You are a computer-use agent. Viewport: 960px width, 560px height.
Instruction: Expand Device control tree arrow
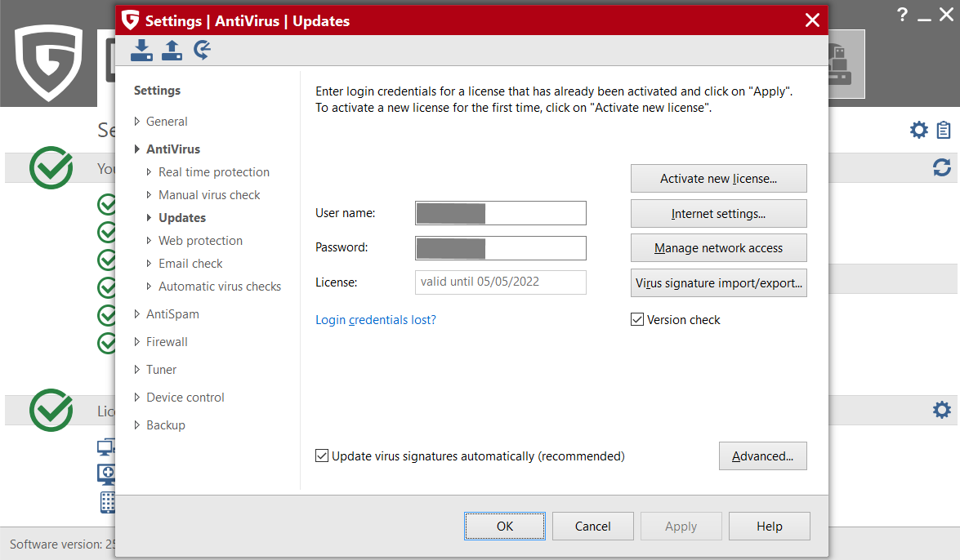[136, 398]
